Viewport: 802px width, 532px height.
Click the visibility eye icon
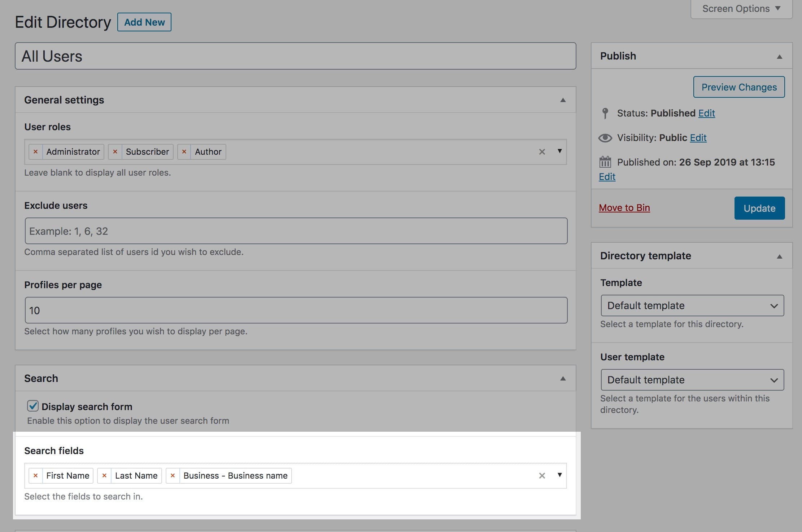605,137
